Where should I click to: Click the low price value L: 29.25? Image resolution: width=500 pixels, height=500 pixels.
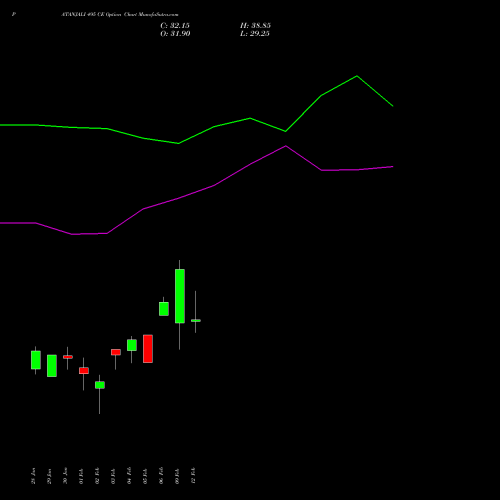coord(255,34)
